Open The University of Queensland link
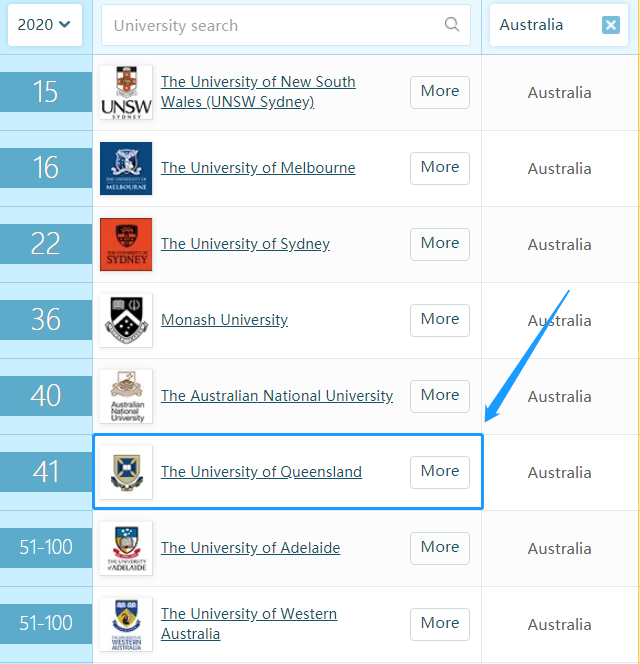 [x=261, y=472]
